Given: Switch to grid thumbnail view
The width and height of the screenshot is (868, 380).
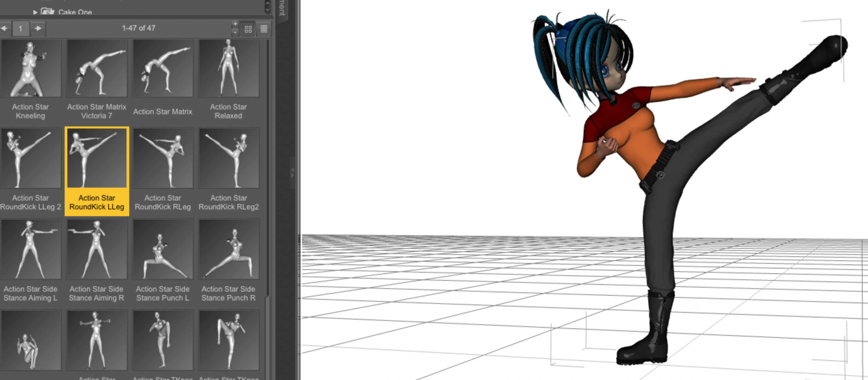Looking at the screenshot, I should (x=248, y=29).
